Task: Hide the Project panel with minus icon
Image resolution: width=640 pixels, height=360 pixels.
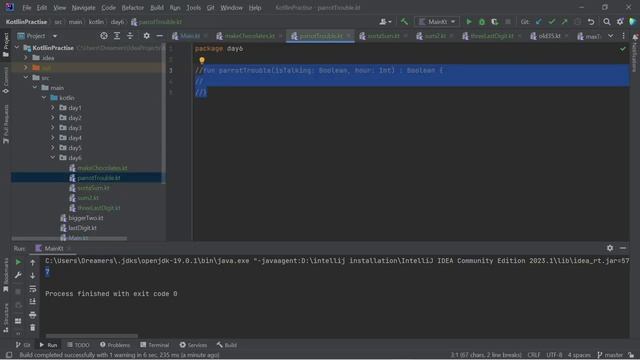Action: pos(160,36)
